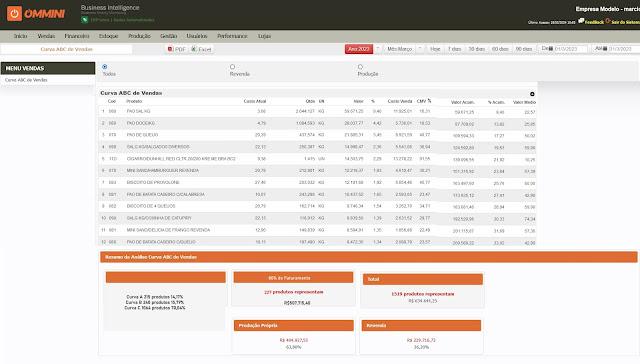The width and height of the screenshot is (640, 364).
Task: Open the Vendas menu
Action: pos(46,36)
